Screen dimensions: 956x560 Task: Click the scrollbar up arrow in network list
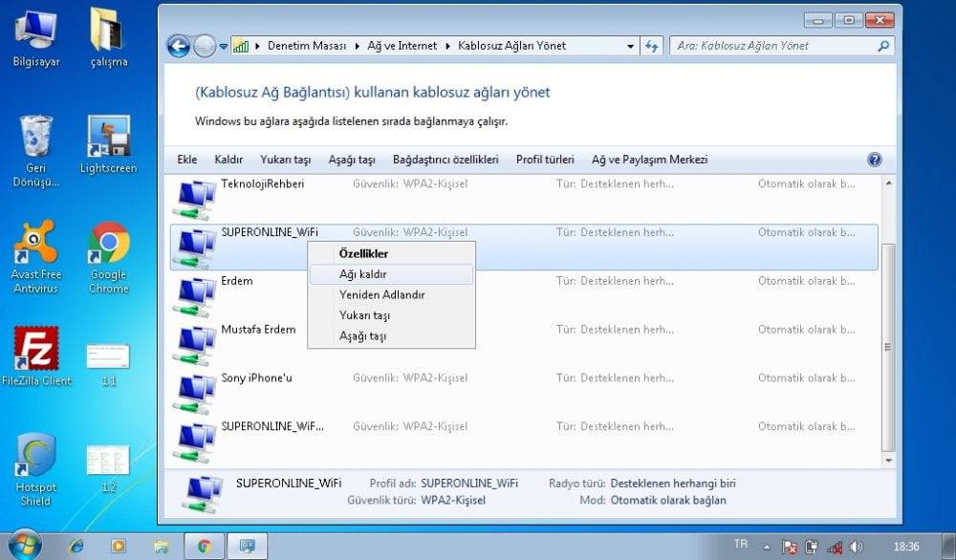click(888, 183)
